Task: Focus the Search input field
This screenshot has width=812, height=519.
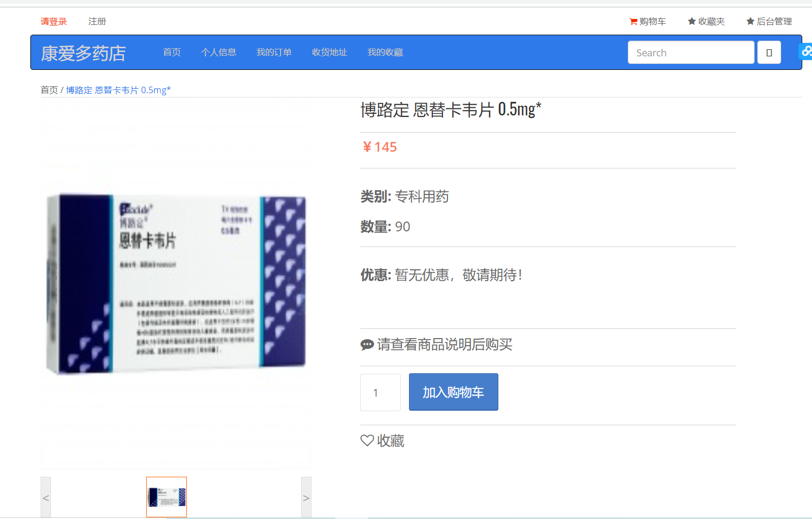Action: (x=691, y=53)
